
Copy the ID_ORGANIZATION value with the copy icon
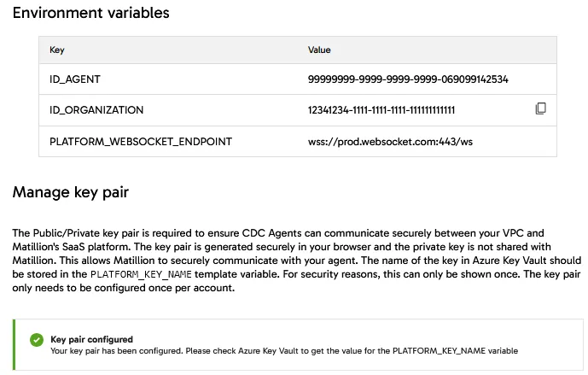(540, 108)
